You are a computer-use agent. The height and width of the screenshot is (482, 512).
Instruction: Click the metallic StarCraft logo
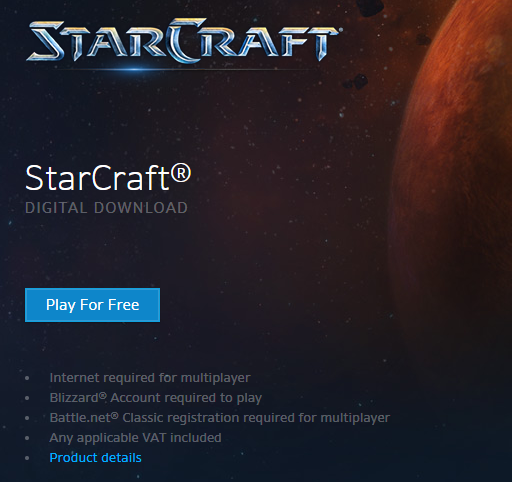pyautogui.click(x=183, y=40)
